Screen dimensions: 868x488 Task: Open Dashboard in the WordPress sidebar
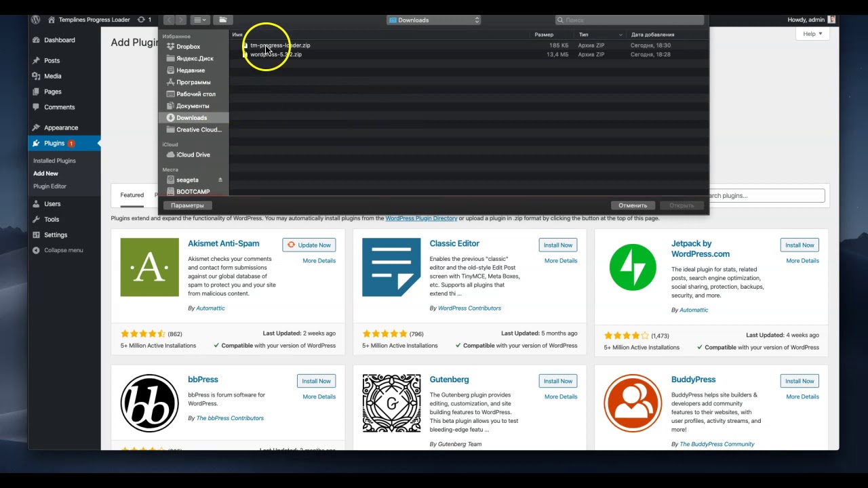tap(59, 40)
